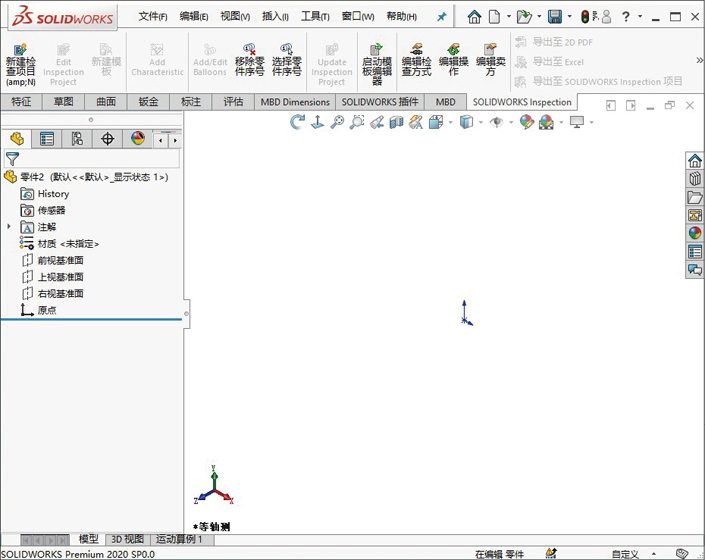Click filter input field in feature tree

tap(92, 159)
